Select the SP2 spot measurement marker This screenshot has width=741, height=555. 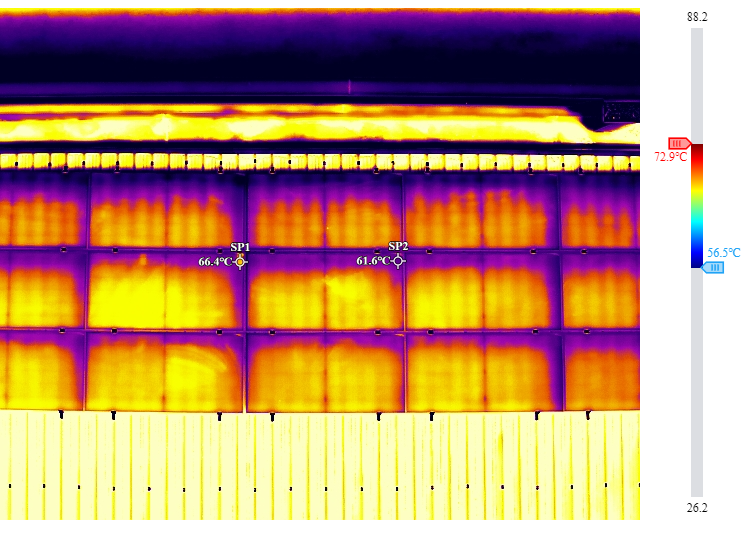pyautogui.click(x=398, y=261)
